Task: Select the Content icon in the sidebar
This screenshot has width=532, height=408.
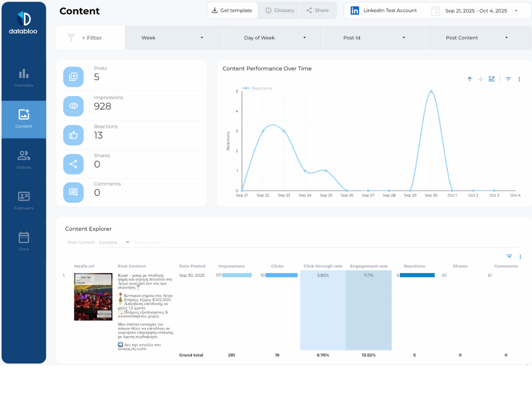Action: tap(23, 120)
